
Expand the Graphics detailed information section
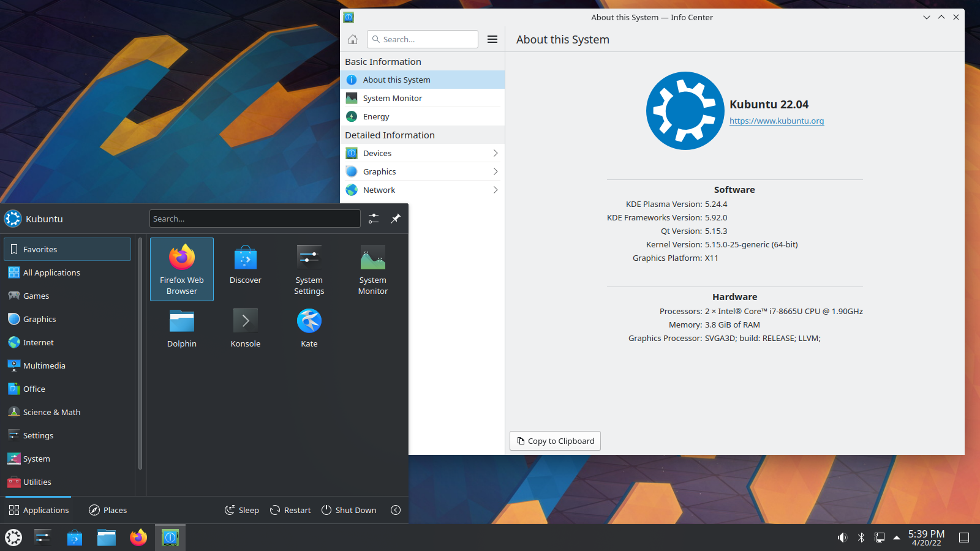[x=422, y=171]
